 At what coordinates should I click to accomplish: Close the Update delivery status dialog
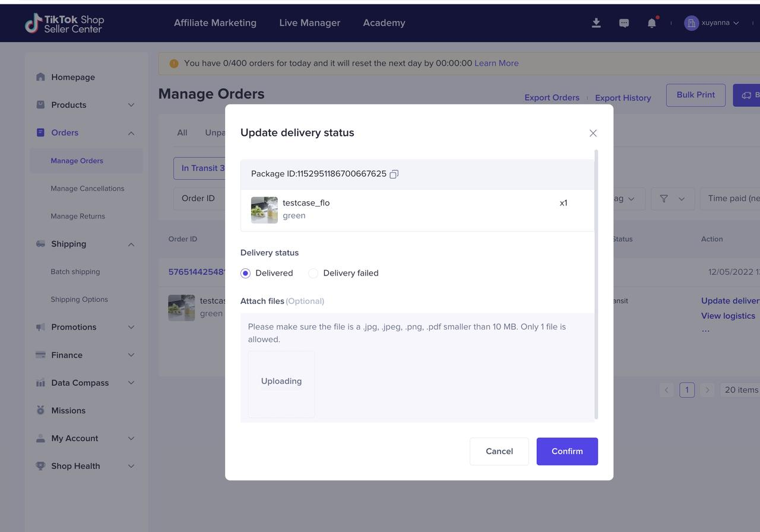pos(593,133)
